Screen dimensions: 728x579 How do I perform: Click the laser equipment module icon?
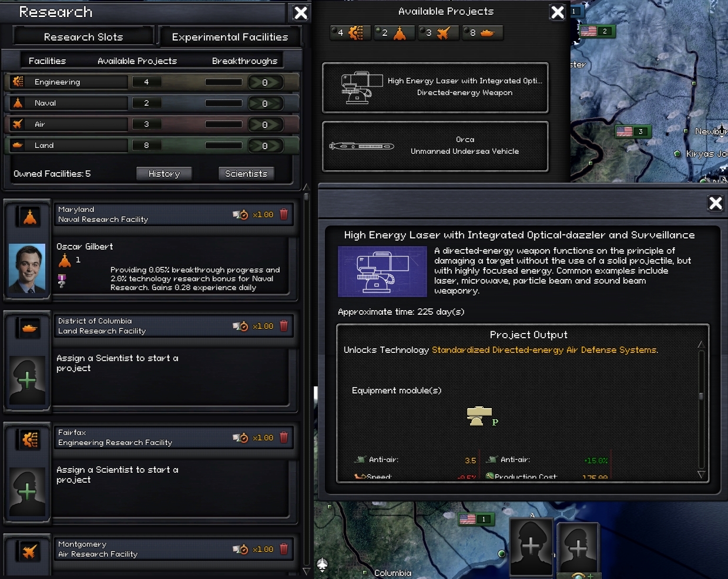click(x=479, y=416)
